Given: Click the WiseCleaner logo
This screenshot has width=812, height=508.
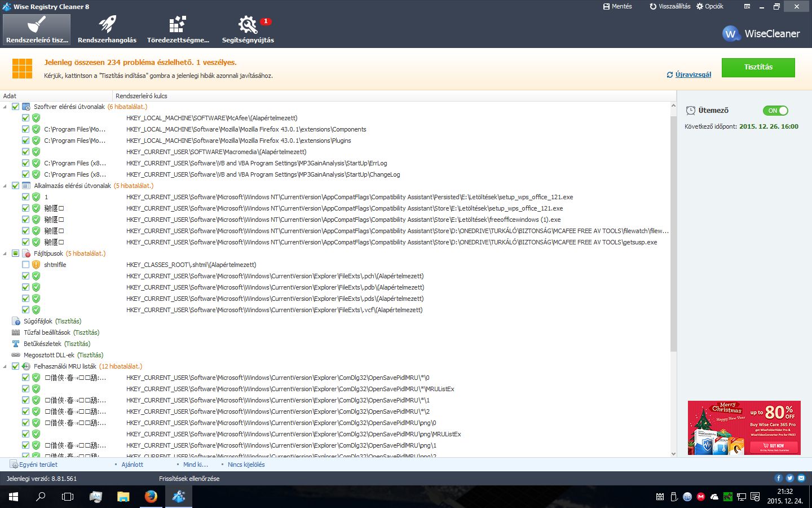Looking at the screenshot, I should [761, 34].
